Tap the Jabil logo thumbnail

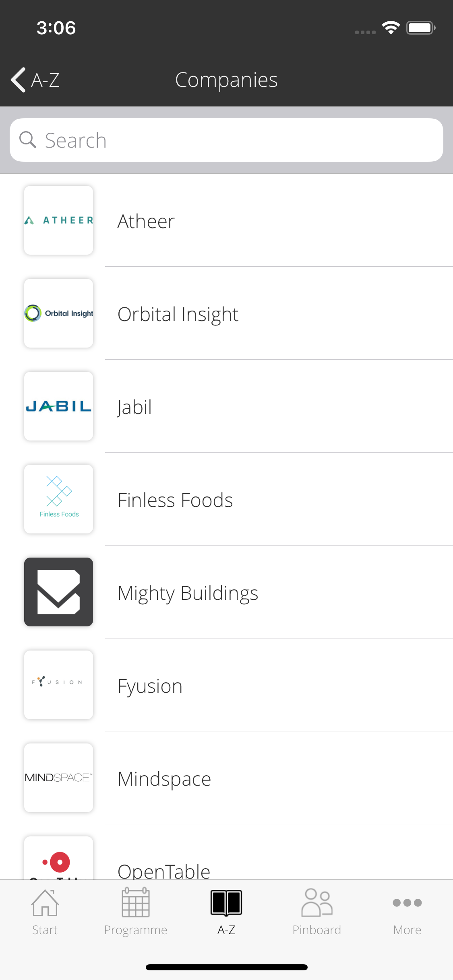[59, 406]
